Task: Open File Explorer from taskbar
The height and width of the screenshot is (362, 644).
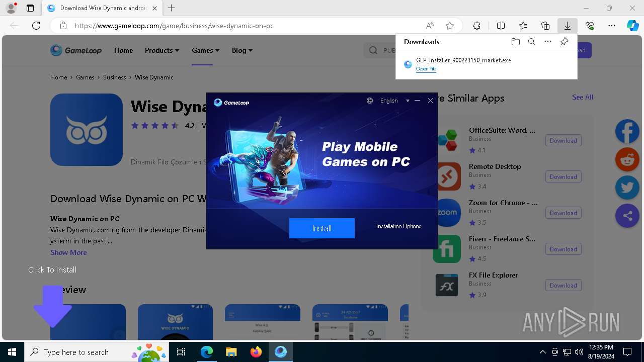Action: pyautogui.click(x=231, y=352)
